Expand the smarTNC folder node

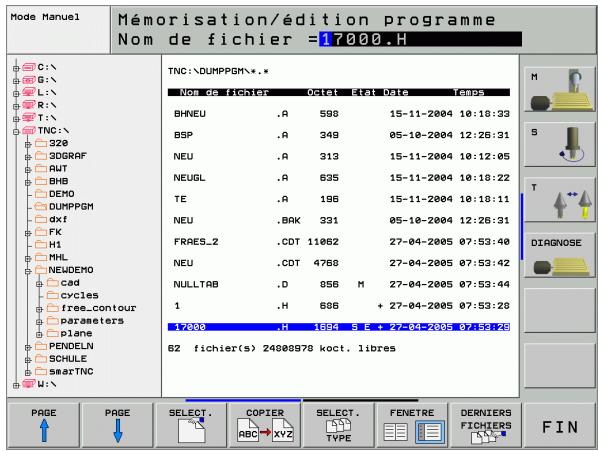point(28,372)
